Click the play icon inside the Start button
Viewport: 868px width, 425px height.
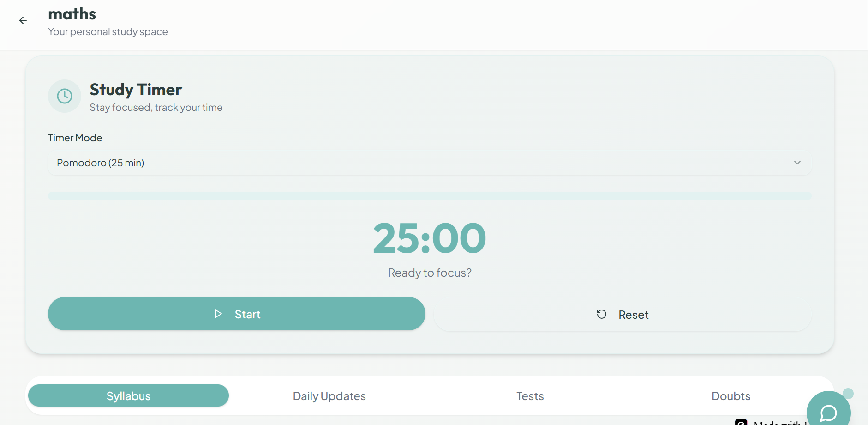coord(218,314)
